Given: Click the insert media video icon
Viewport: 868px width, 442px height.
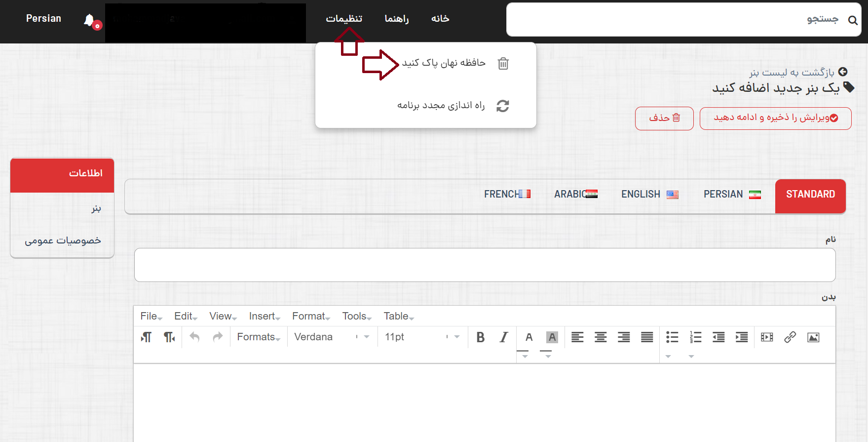Looking at the screenshot, I should pyautogui.click(x=767, y=337).
